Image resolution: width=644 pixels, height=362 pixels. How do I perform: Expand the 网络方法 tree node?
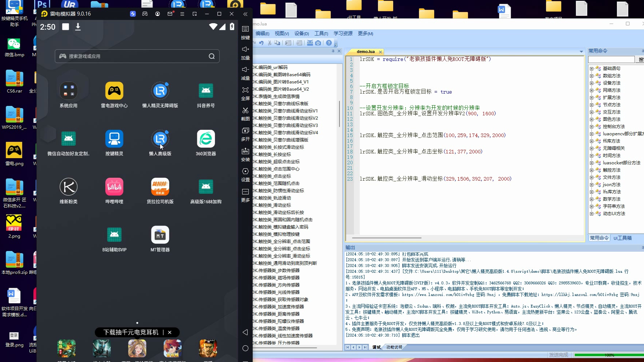591,90
